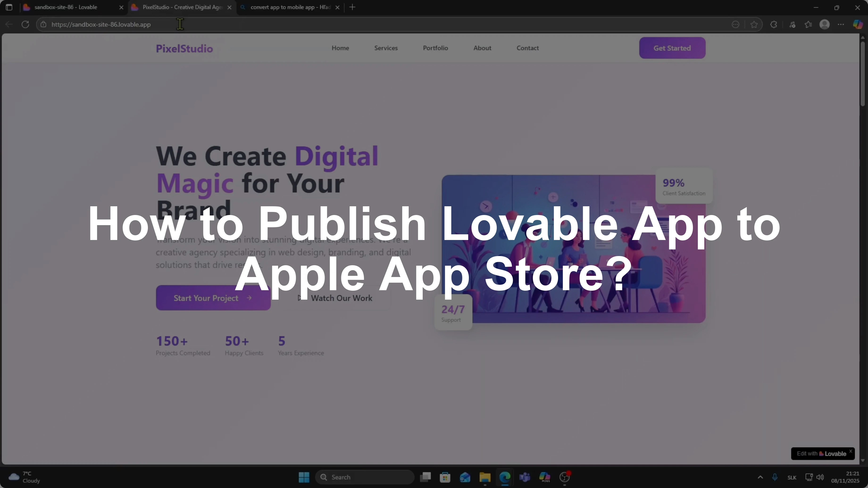Go to Home nav link
Viewport: 868px width, 488px height.
(340, 48)
